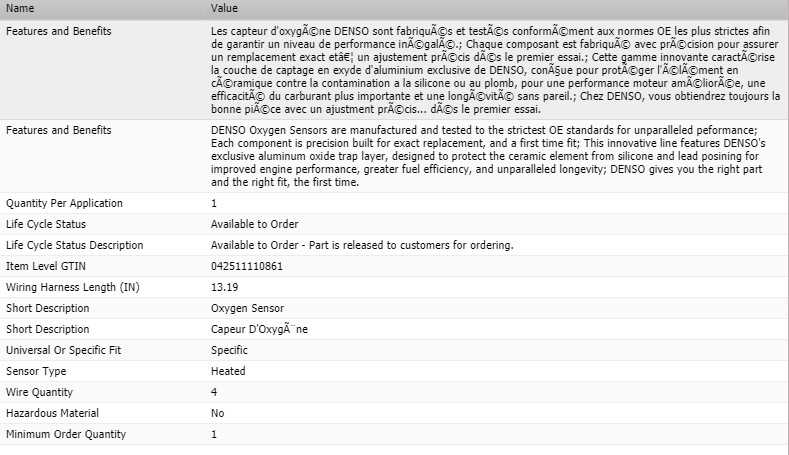Select the 'Specific' fit value

(x=229, y=350)
